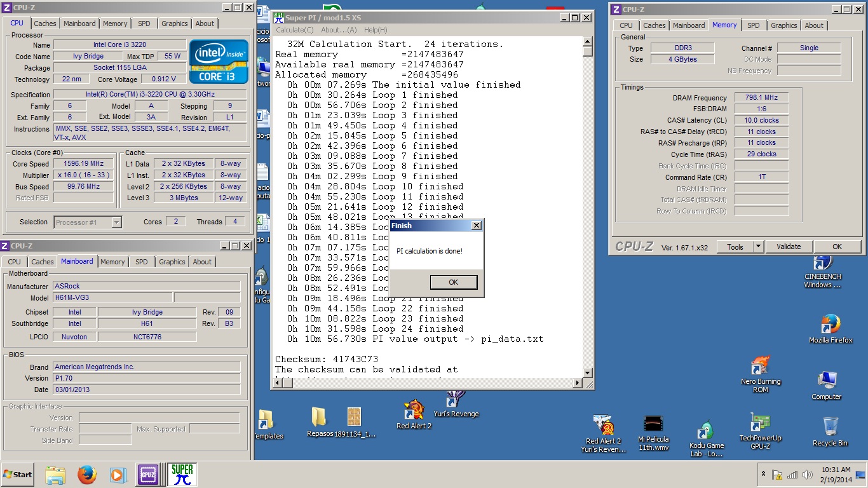Image resolution: width=868 pixels, height=488 pixels.
Task: Open the Tools dropdown arrow in CPU-Z
Action: click(757, 247)
